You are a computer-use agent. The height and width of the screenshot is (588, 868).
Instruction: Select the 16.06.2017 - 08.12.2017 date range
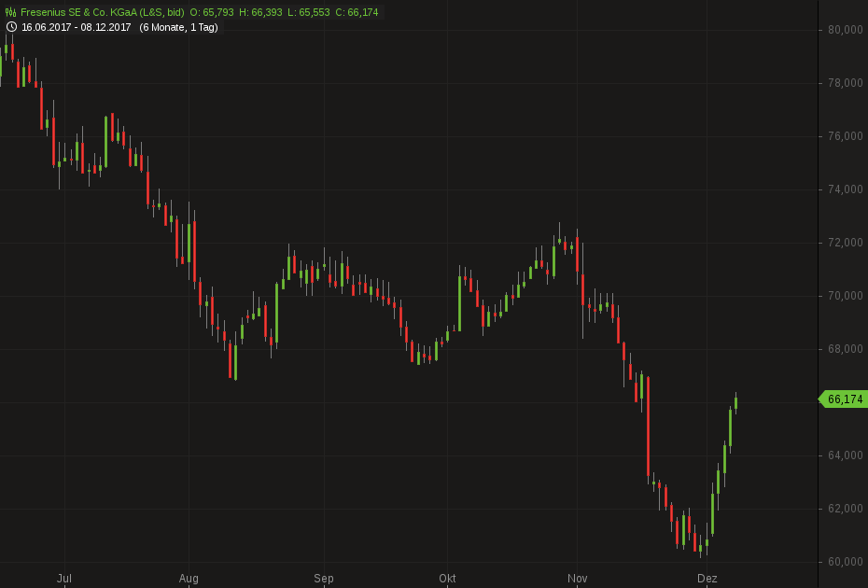[x=77, y=27]
